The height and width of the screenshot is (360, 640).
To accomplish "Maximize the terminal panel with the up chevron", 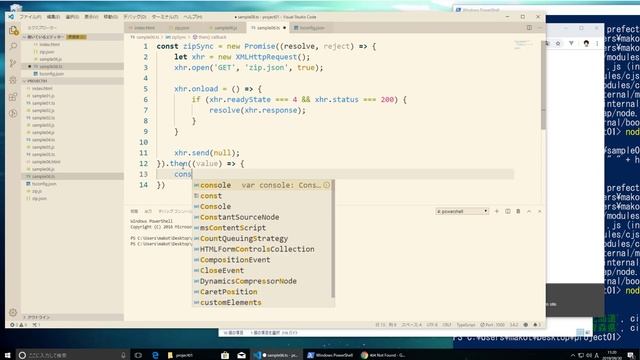I will tap(529, 211).
